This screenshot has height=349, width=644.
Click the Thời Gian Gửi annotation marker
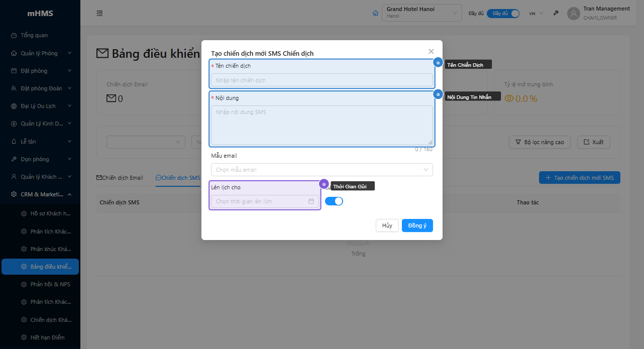click(324, 184)
